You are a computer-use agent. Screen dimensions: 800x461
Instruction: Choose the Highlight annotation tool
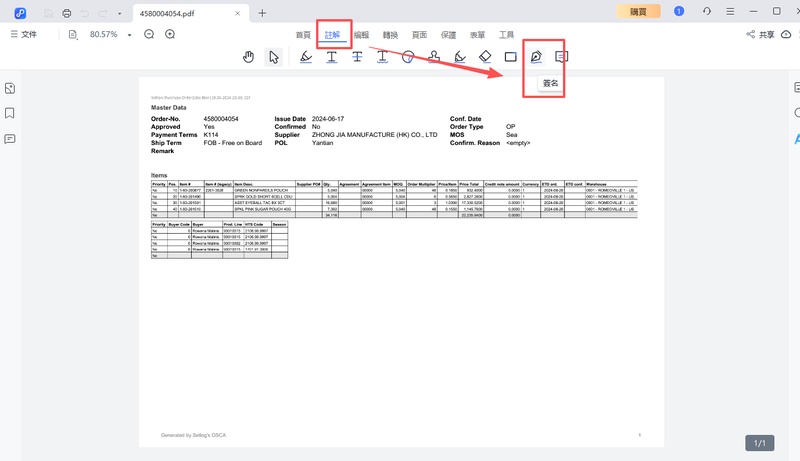coord(306,57)
